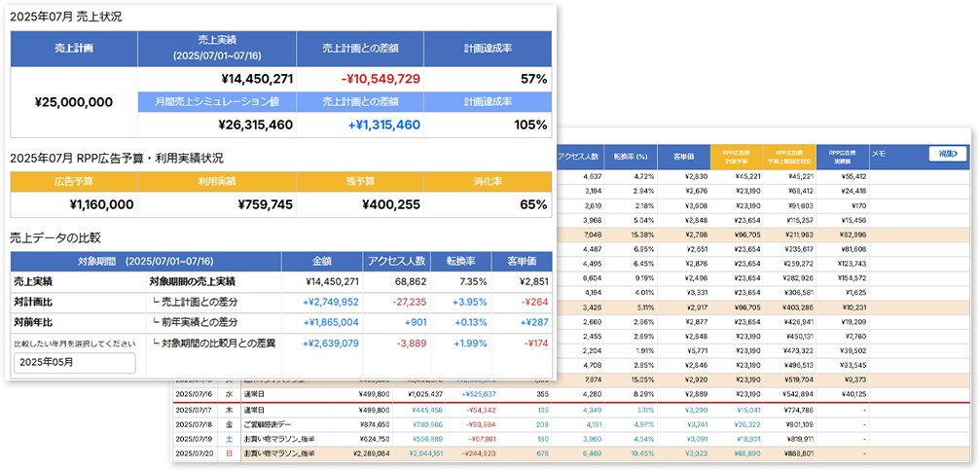
Task: Select the RPP広告費 実績額 column header
Action: (x=841, y=155)
